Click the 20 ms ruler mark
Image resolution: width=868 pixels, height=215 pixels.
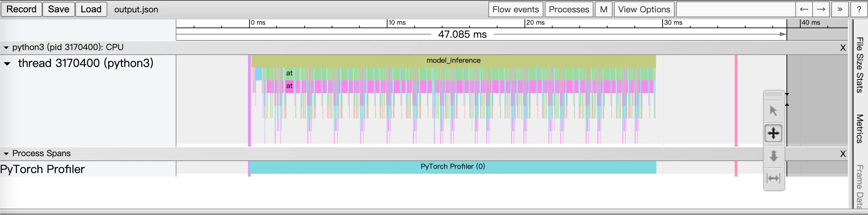click(535, 23)
